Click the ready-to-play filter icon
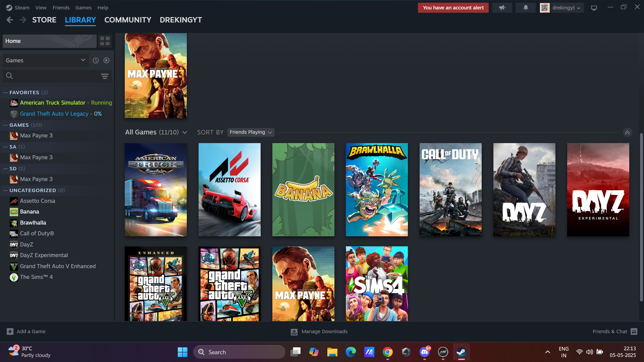The height and width of the screenshot is (362, 644). 106,60
